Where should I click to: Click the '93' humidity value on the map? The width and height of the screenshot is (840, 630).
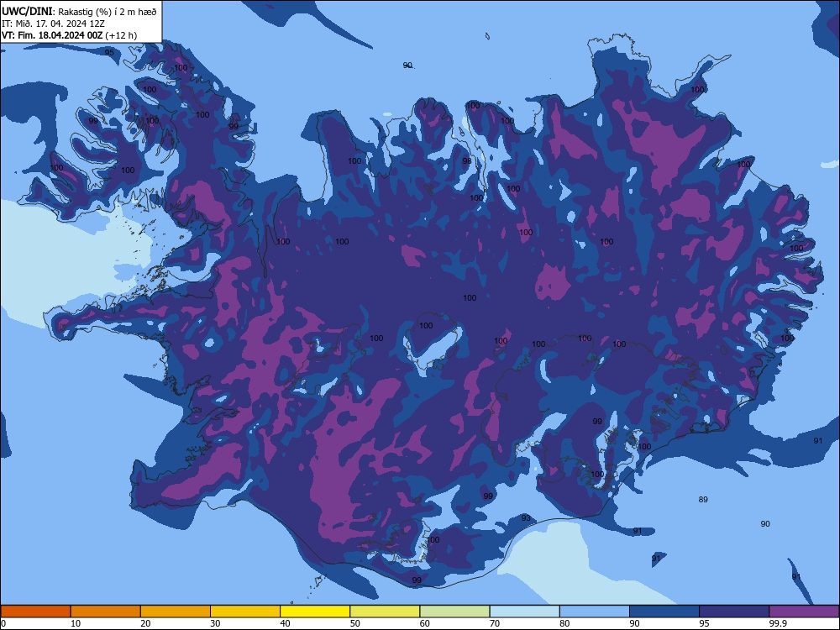[x=526, y=517]
